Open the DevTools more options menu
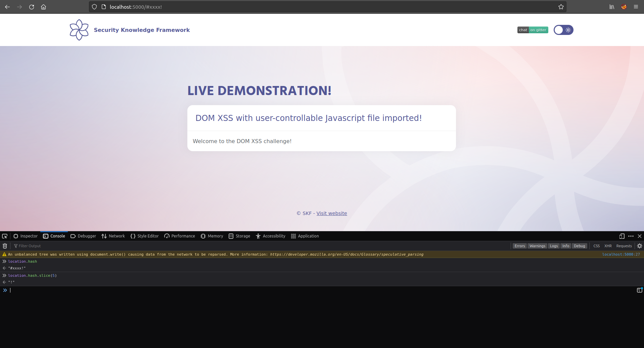The image size is (644, 348). pos(631,236)
